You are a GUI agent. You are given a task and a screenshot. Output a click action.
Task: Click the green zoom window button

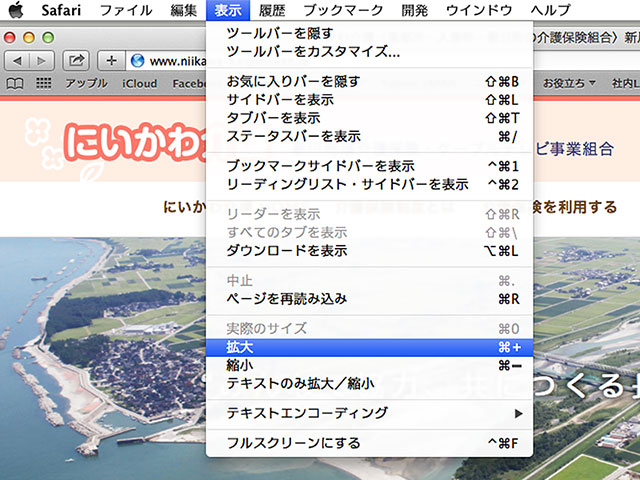click(x=48, y=38)
